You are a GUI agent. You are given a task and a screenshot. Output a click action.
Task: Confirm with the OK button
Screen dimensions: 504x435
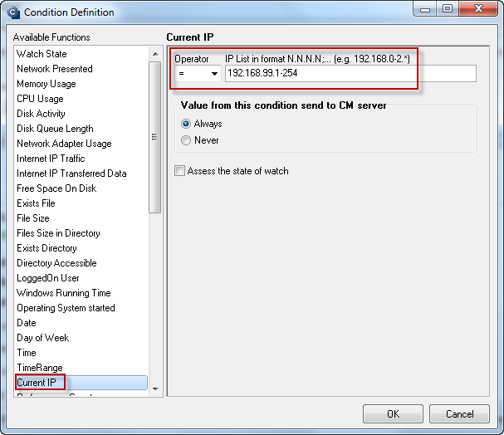pos(393,413)
